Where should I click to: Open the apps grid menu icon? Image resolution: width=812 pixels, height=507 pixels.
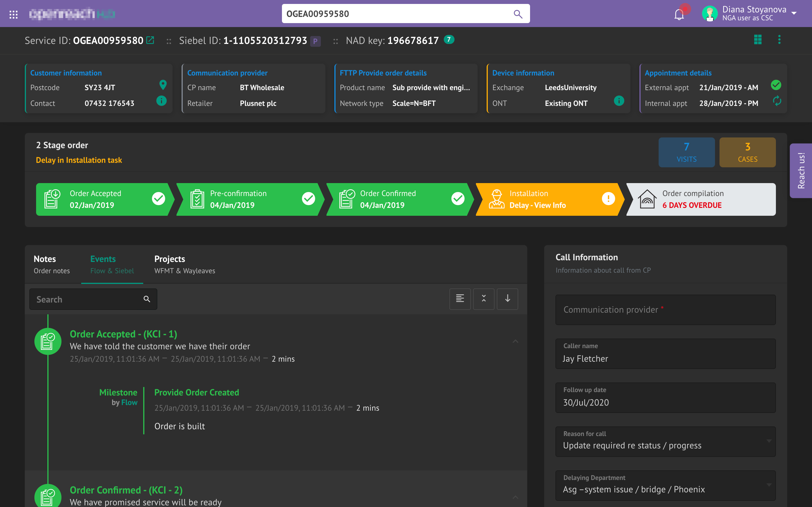pyautogui.click(x=14, y=14)
